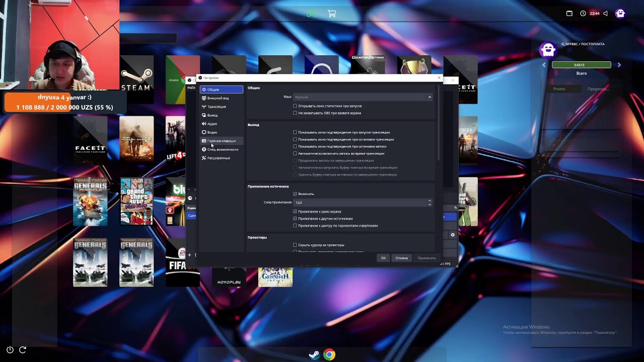Close the Настройки settings dialog
Viewport: 644px width, 362px height.
[x=439, y=78]
